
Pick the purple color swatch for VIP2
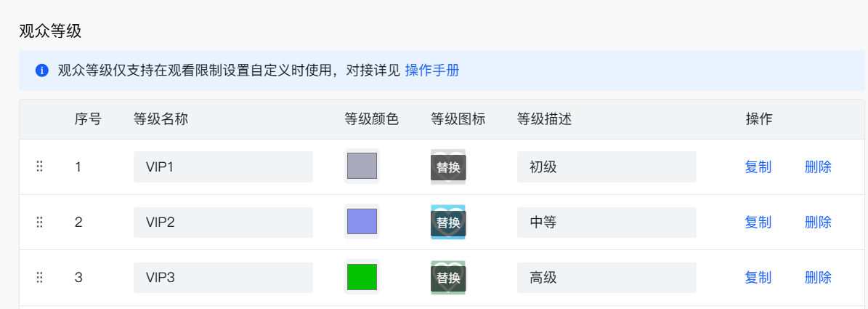[362, 222]
